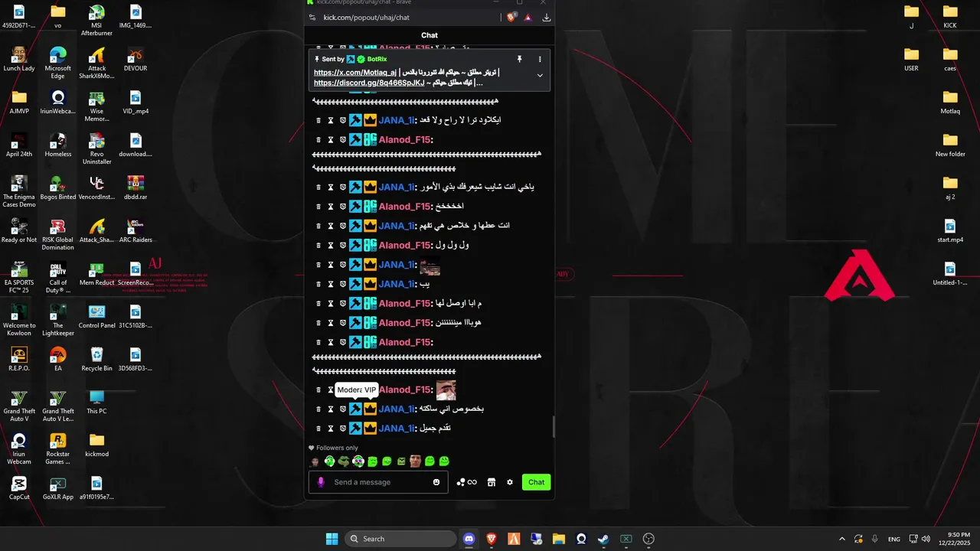Image resolution: width=980 pixels, height=551 pixels.
Task: Select Rockstar Games desktop icon
Action: coord(58,449)
